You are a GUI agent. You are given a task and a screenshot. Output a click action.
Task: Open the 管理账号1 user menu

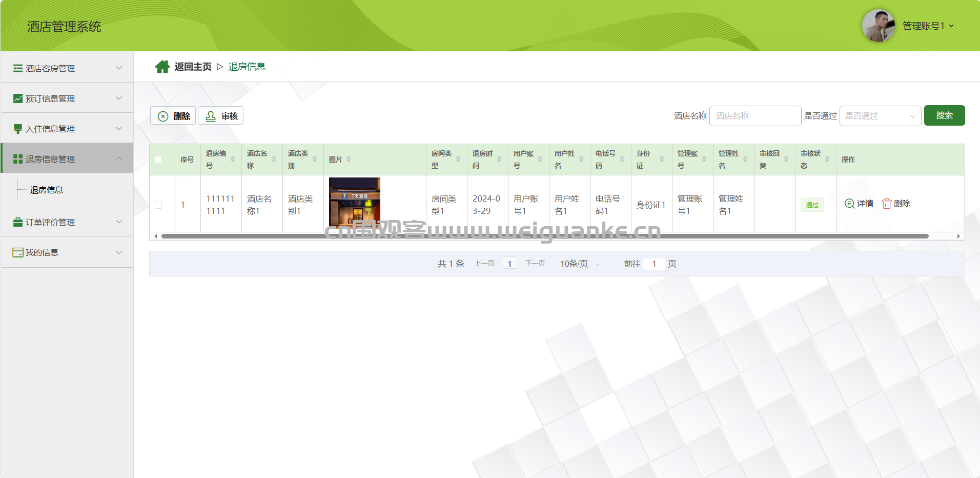(x=928, y=26)
